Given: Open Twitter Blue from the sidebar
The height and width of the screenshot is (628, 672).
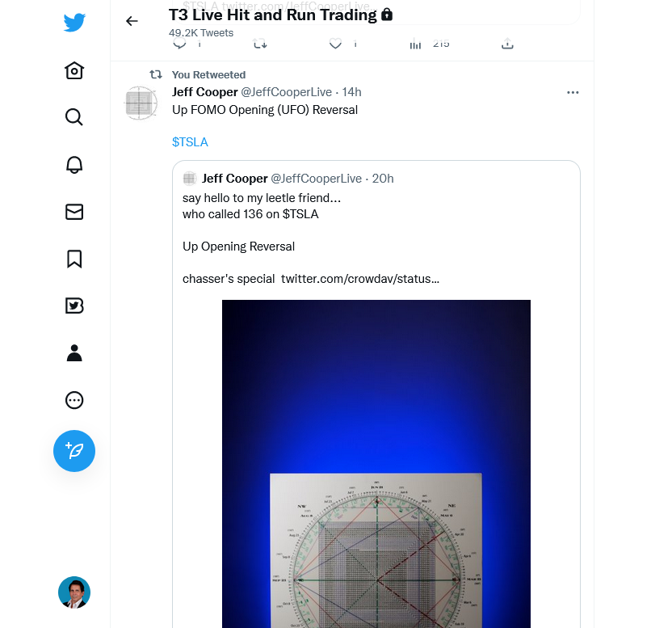Looking at the screenshot, I should [73, 306].
